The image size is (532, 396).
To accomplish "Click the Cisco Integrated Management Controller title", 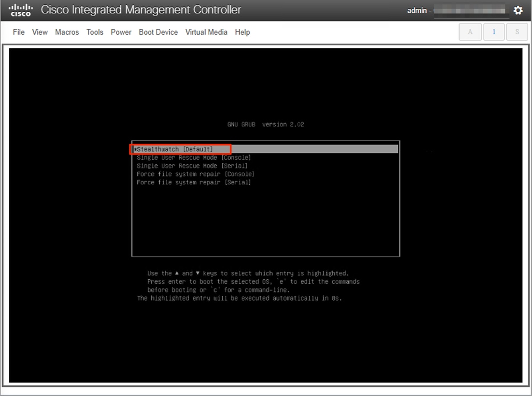I will pyautogui.click(x=141, y=10).
